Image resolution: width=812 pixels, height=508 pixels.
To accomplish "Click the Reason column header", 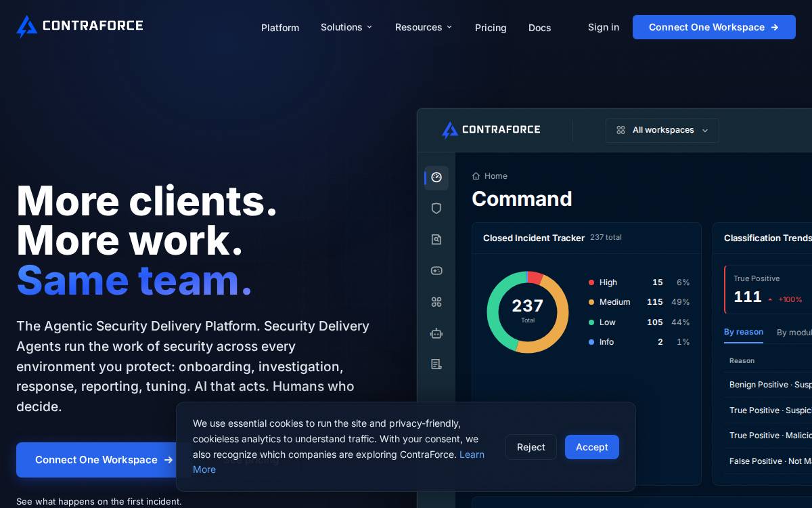I will coord(742,361).
